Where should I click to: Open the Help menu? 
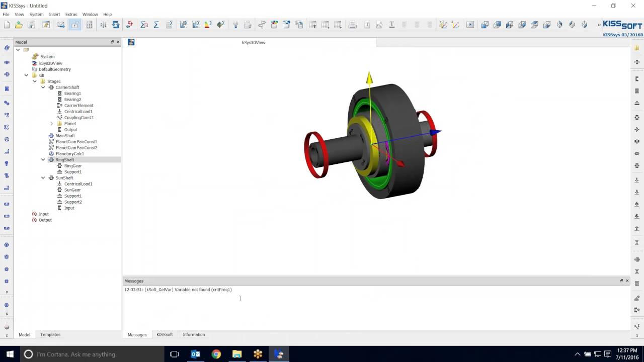[107, 14]
